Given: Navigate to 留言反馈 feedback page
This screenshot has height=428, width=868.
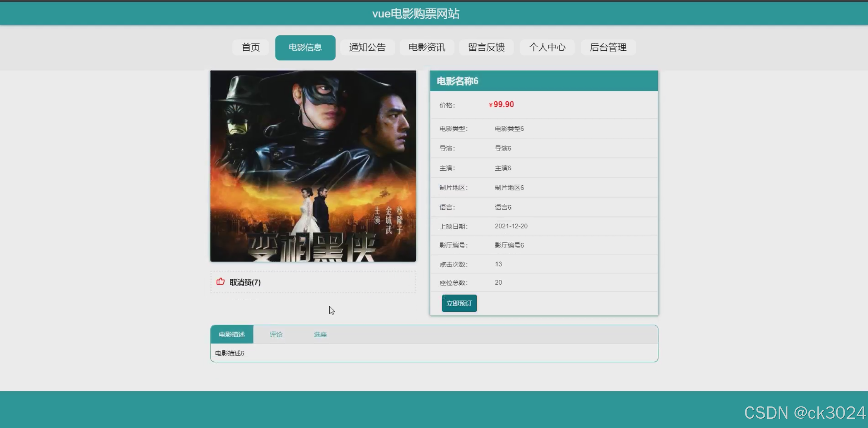Looking at the screenshot, I should click(486, 47).
